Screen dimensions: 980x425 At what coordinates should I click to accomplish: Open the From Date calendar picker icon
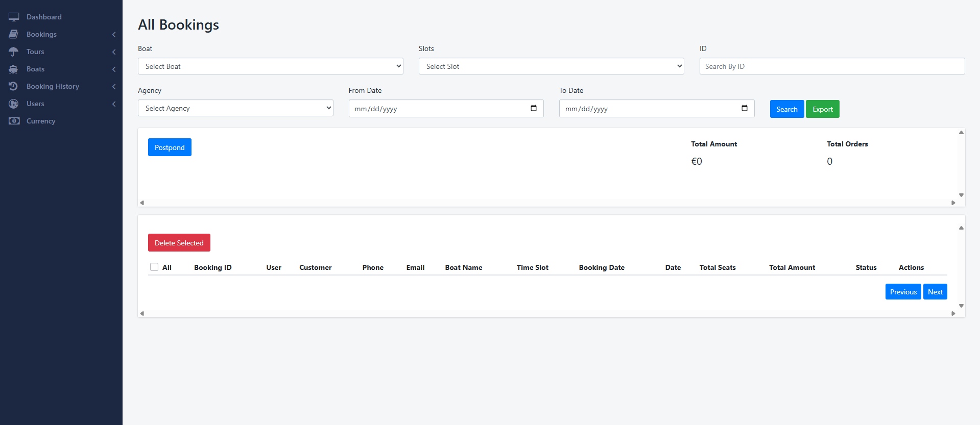(534, 108)
